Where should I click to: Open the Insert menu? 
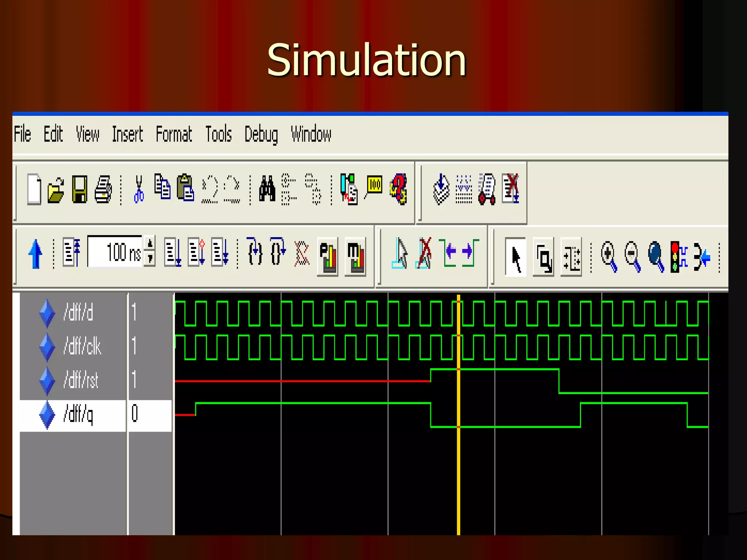[128, 134]
